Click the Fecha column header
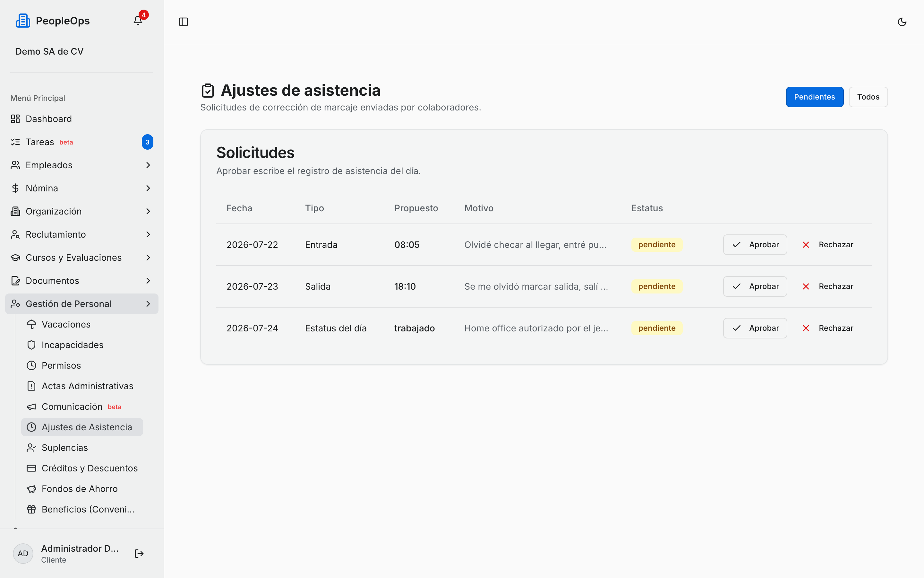Image resolution: width=924 pixels, height=578 pixels. tap(239, 208)
